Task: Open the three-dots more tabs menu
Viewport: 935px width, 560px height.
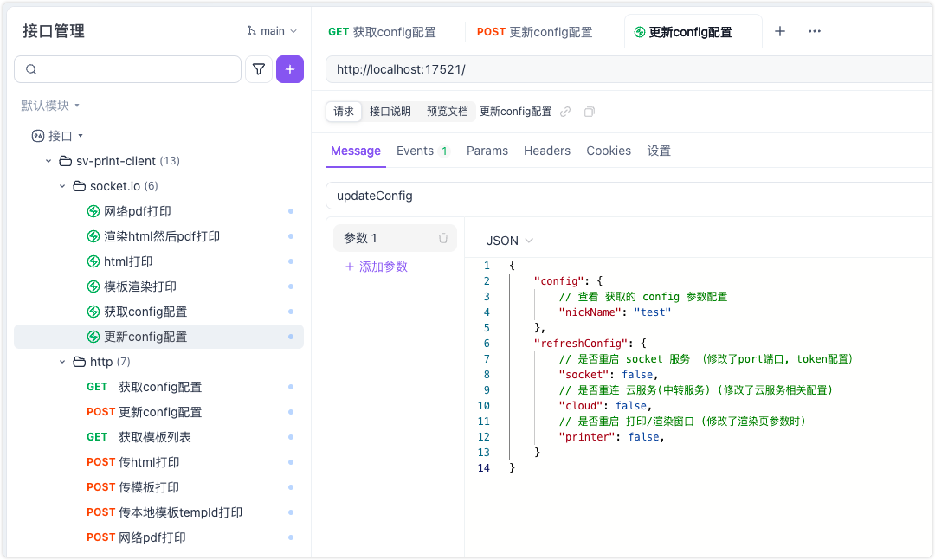Action: (x=814, y=31)
